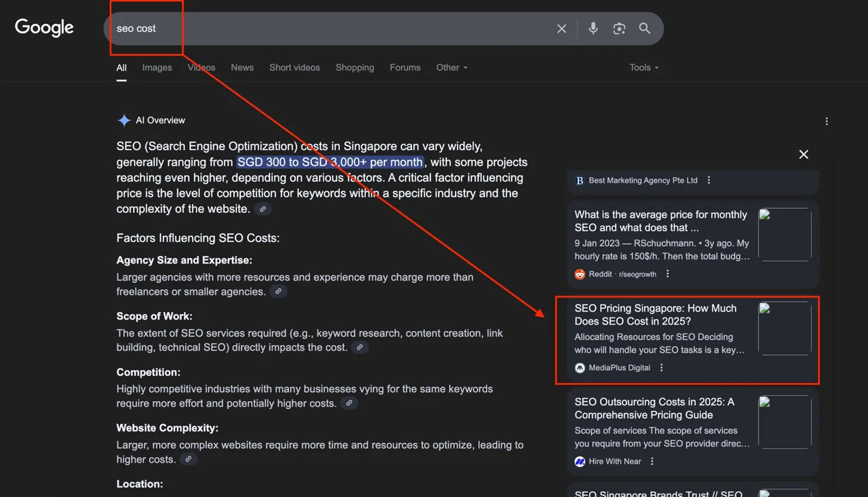Open AI Overview three-dot options menu
The image size is (868, 497).
click(x=827, y=122)
